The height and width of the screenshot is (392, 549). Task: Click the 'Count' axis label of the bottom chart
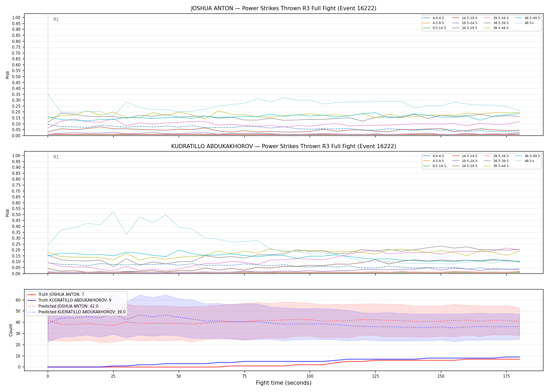pyautogui.click(x=11, y=330)
